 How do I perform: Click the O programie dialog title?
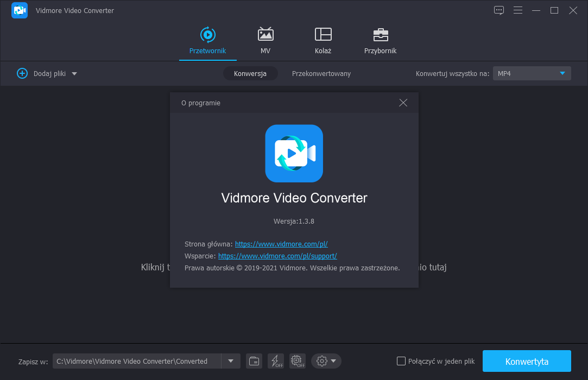coord(201,103)
